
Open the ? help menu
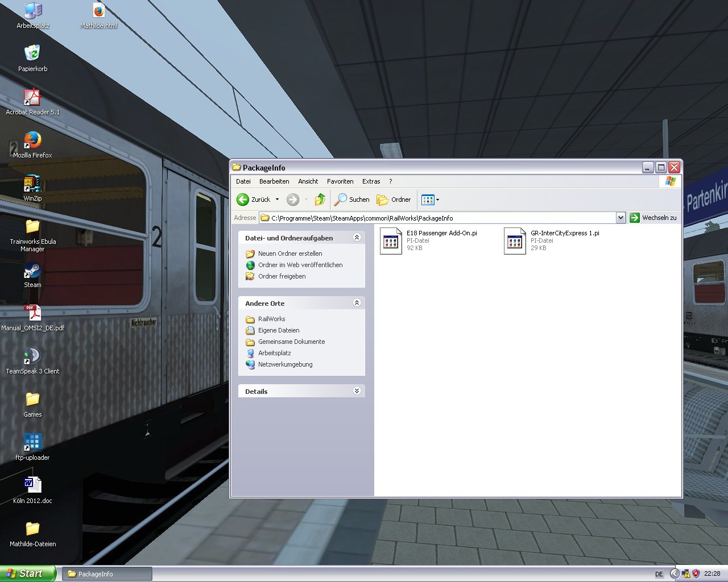[x=391, y=181]
